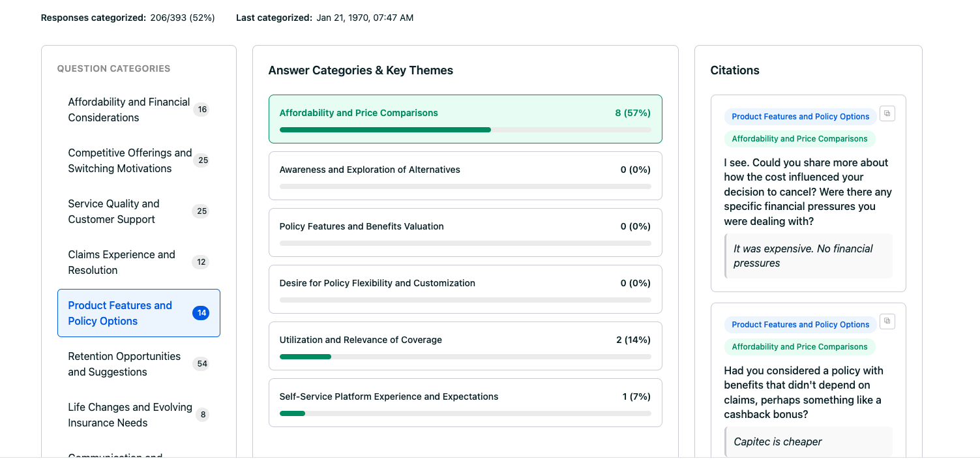Screen dimensions: 980x463
Task: Click Self-Service Platform Experience and Expectations
Action: (465, 402)
